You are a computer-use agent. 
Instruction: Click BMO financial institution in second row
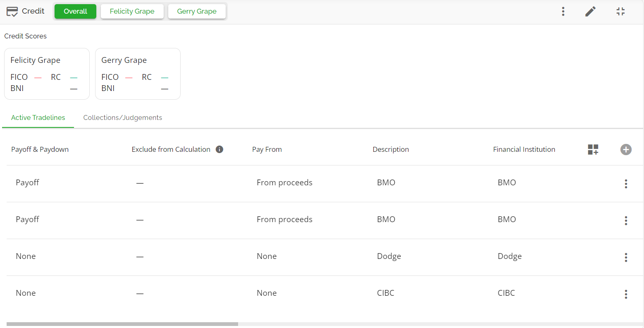click(x=507, y=219)
